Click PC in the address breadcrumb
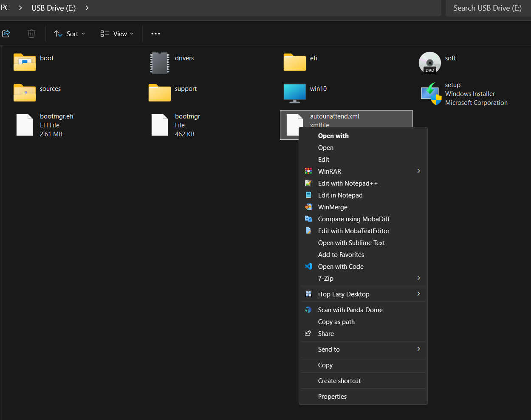 pyautogui.click(x=5, y=8)
